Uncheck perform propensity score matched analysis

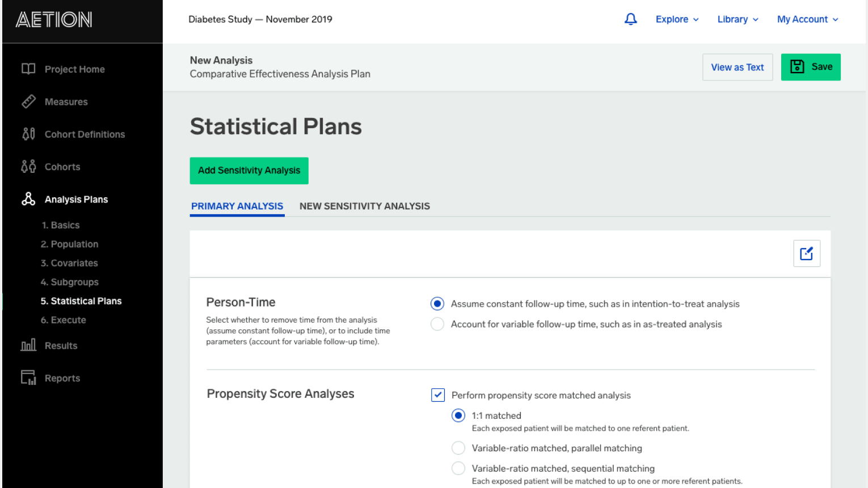[x=438, y=395]
